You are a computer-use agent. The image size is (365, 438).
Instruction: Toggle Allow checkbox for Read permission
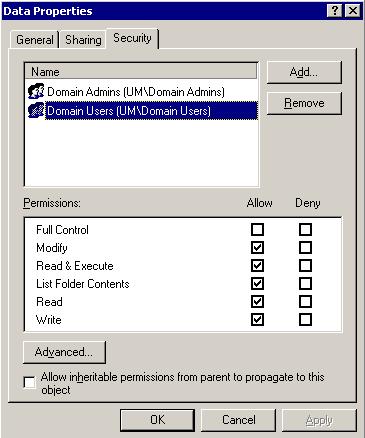[x=257, y=302]
